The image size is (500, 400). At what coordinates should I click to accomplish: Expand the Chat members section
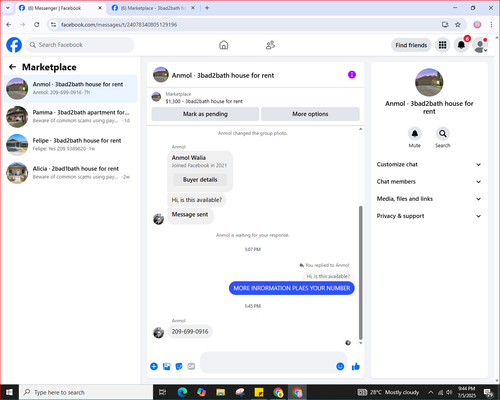click(x=429, y=182)
